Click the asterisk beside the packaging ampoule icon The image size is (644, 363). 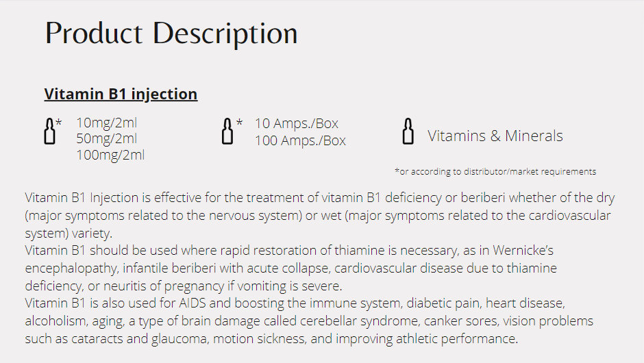[239, 123]
